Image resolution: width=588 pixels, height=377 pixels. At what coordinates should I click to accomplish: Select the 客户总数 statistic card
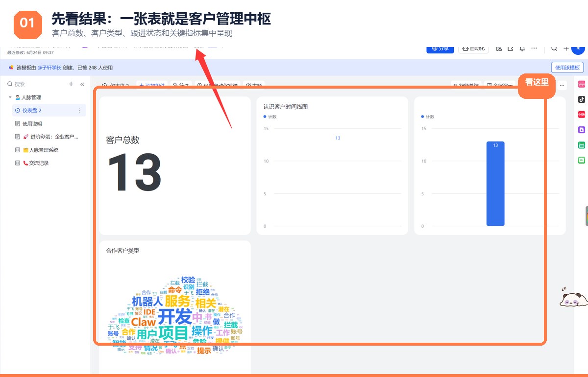pyautogui.click(x=175, y=165)
